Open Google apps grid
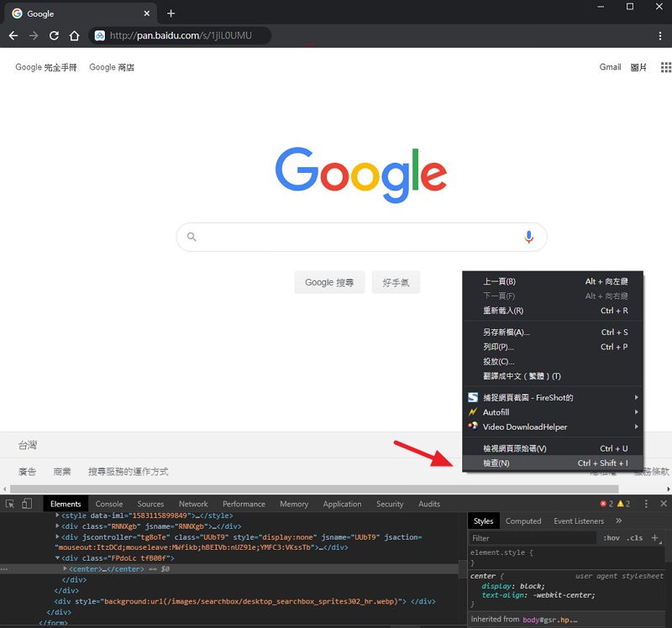The width and height of the screenshot is (672, 628). click(665, 67)
